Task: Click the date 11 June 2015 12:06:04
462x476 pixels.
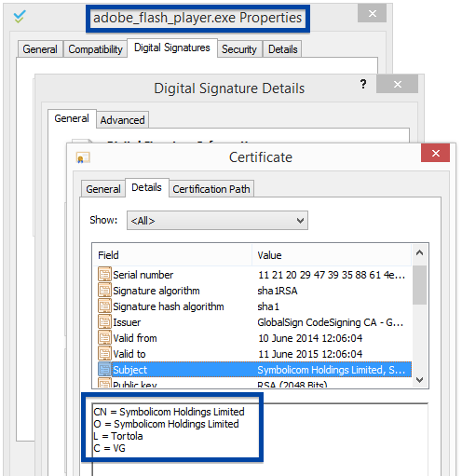Action: coord(310,354)
